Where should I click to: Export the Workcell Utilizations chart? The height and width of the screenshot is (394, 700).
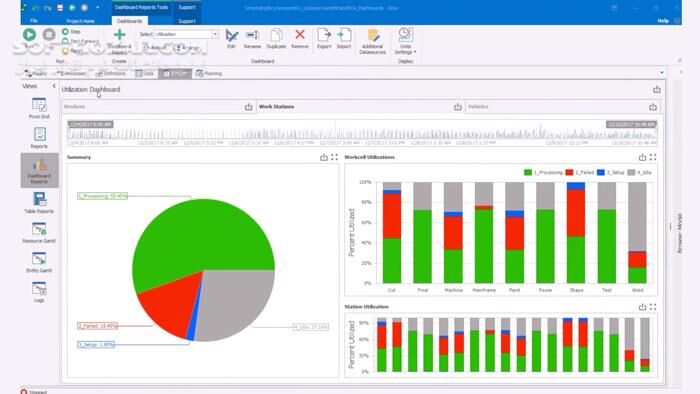642,158
